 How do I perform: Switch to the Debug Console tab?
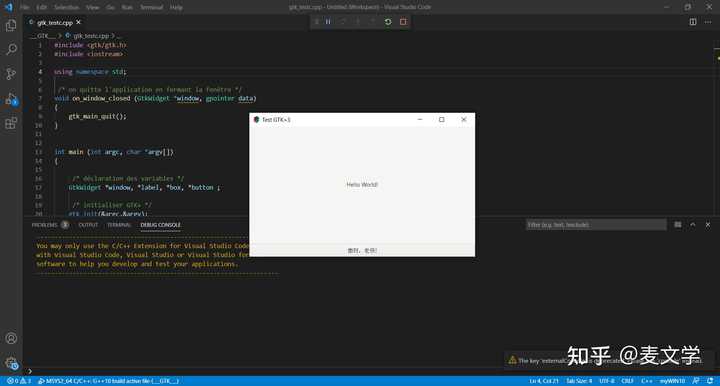(160, 225)
